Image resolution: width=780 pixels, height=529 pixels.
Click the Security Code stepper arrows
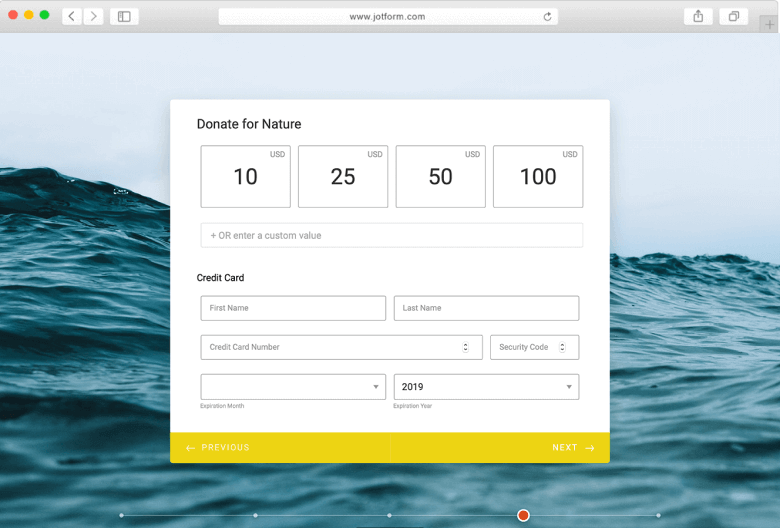[562, 347]
